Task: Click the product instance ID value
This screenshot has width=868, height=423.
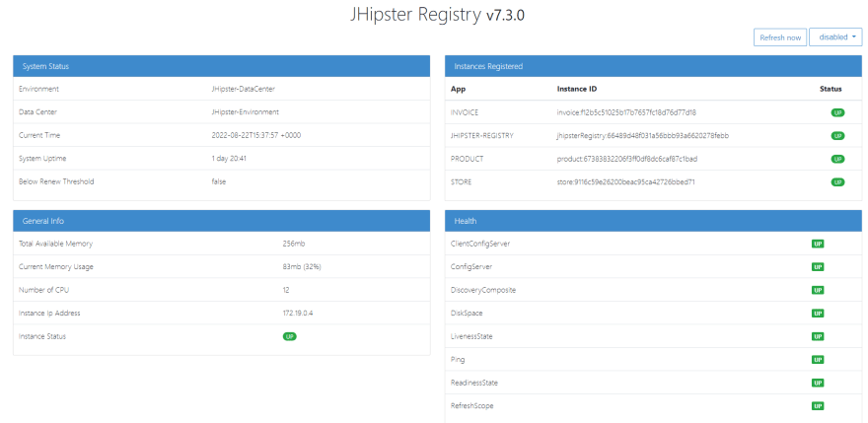Action: coord(627,159)
